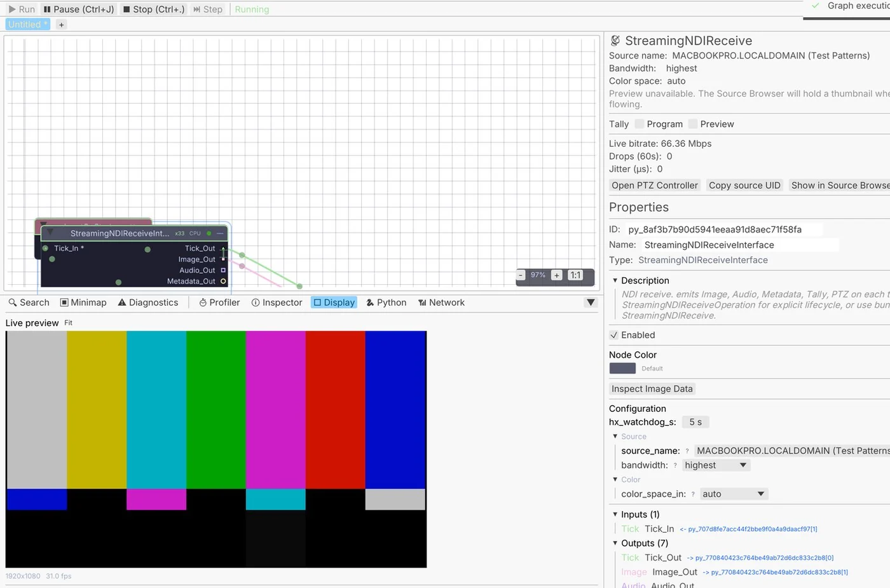The height and width of the screenshot is (588, 890).
Task: Collapse the Outputs (7) section
Action: 615,543
